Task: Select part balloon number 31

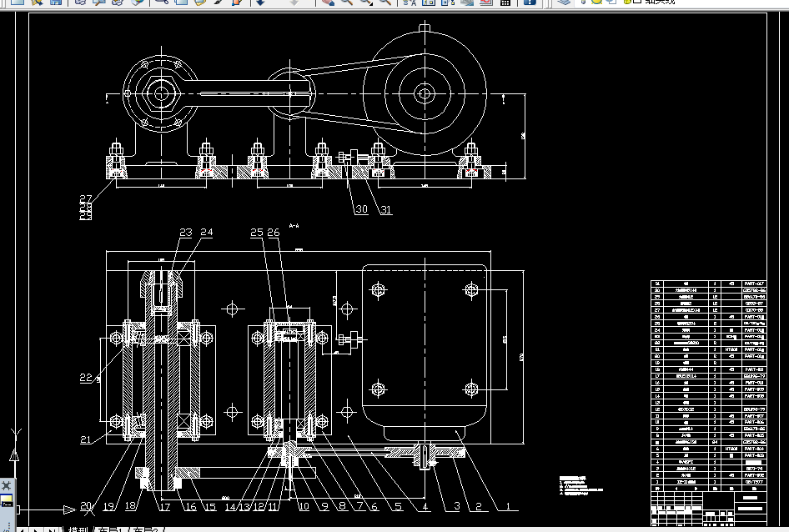Action: (386, 209)
